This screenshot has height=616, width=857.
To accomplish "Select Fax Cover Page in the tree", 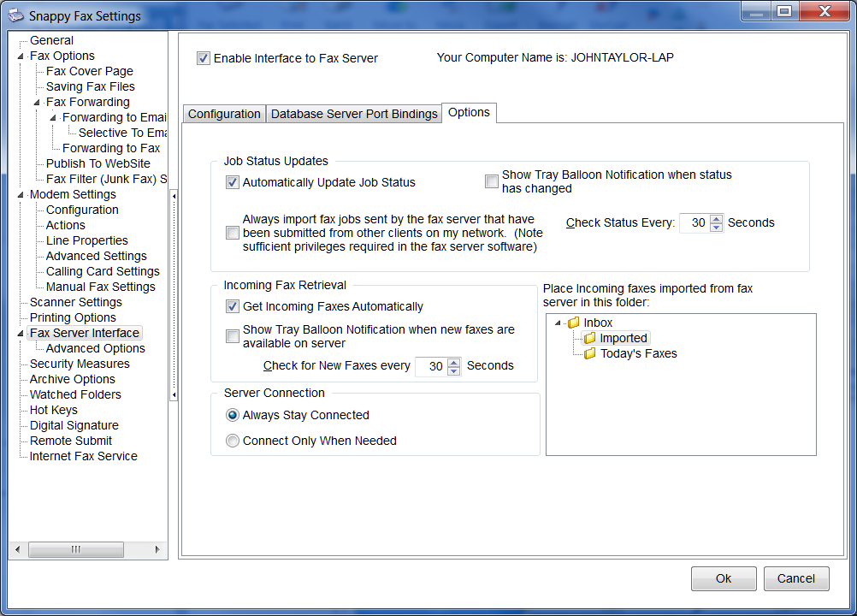I will pos(90,71).
